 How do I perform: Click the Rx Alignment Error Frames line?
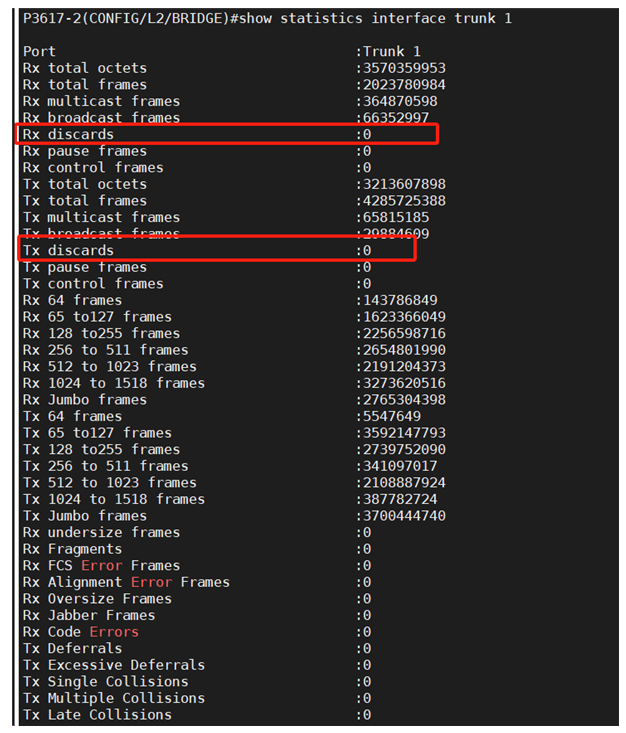coord(126,582)
